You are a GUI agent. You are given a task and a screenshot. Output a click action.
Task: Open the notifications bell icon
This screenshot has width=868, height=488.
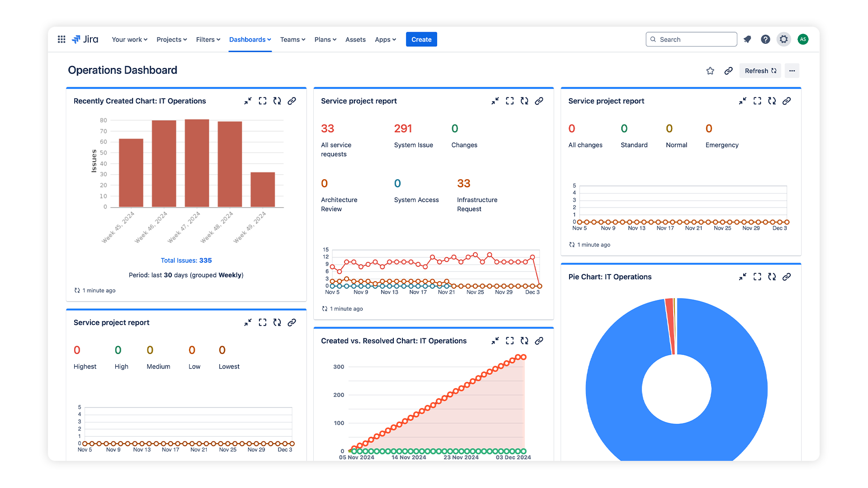pyautogui.click(x=747, y=39)
